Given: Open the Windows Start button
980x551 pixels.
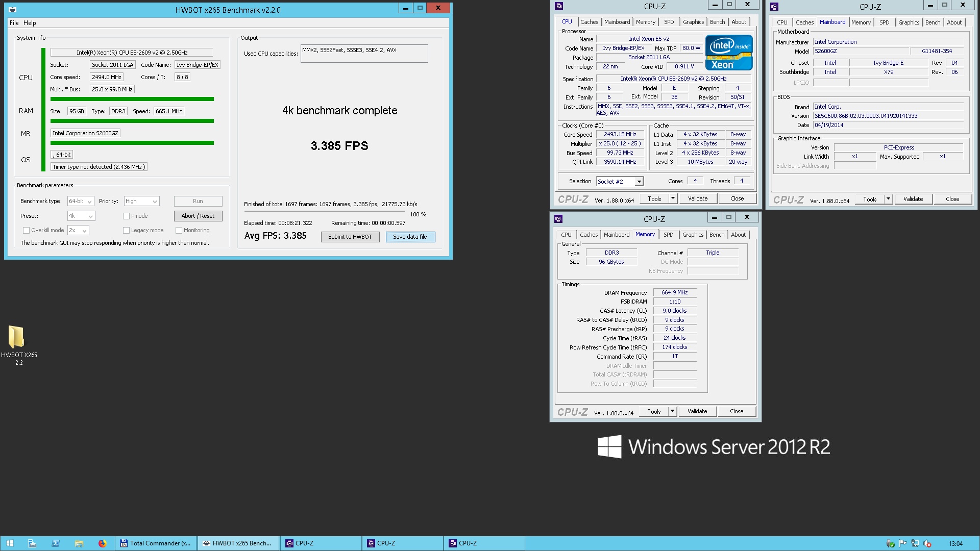Looking at the screenshot, I should point(10,543).
